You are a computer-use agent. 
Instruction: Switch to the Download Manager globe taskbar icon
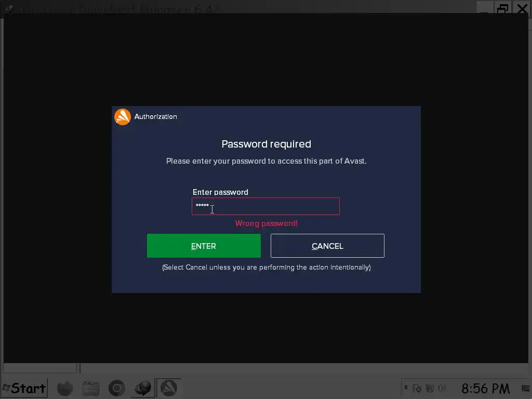click(x=143, y=388)
